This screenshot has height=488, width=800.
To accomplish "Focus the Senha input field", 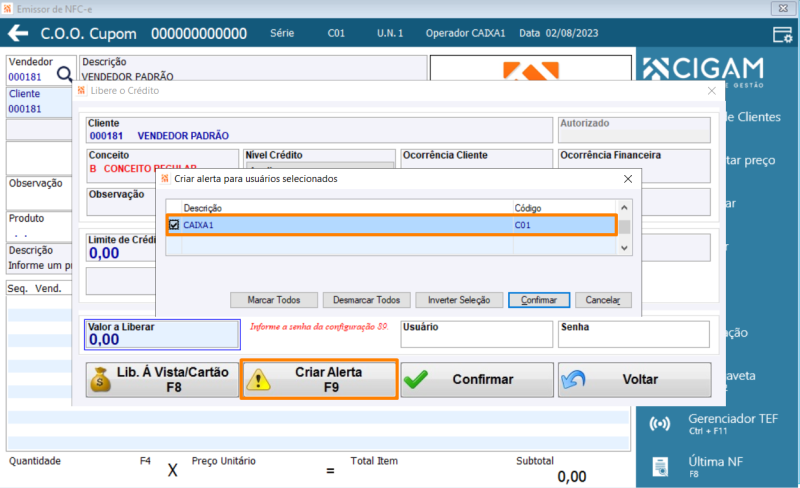I will (634, 334).
